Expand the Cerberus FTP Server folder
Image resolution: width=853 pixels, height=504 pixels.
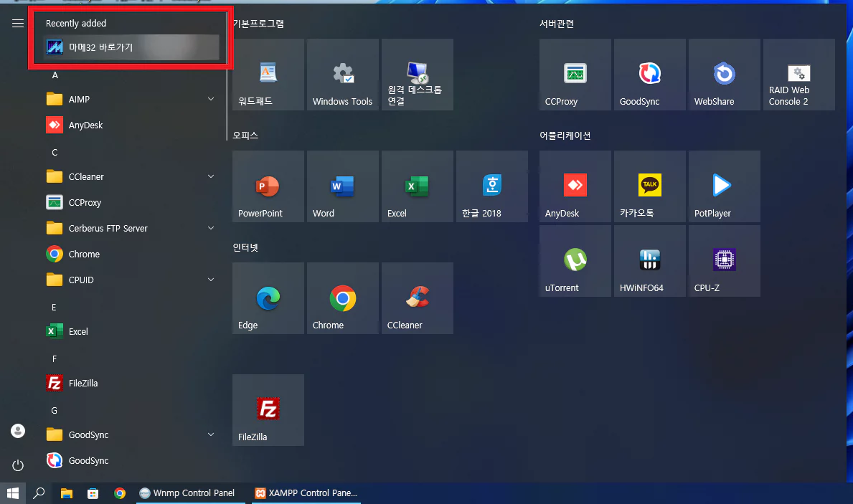131,229
